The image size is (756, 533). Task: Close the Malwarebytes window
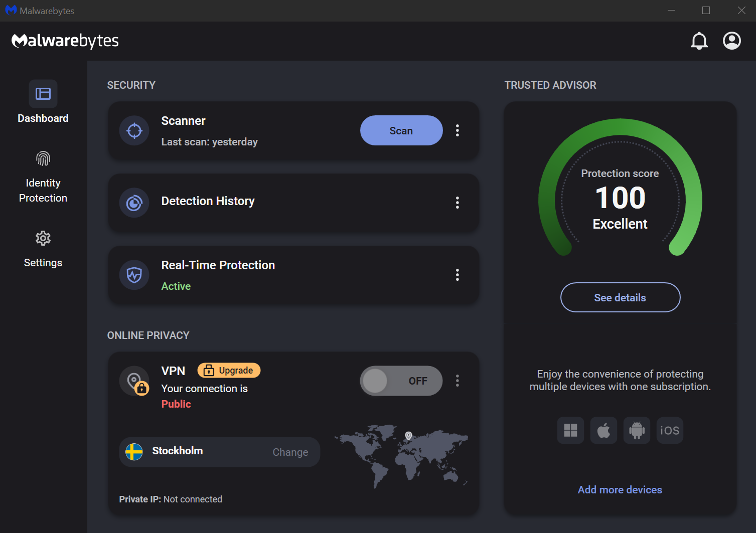point(741,11)
